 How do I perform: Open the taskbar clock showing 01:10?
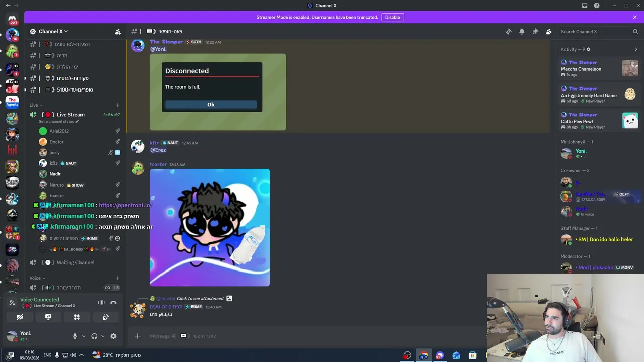pyautogui.click(x=30, y=355)
